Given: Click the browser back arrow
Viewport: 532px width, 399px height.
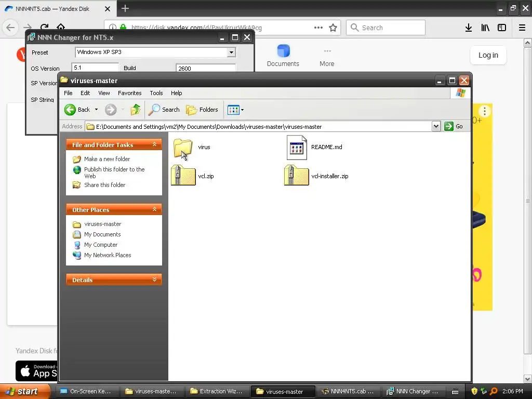Looking at the screenshot, I should coord(10,28).
